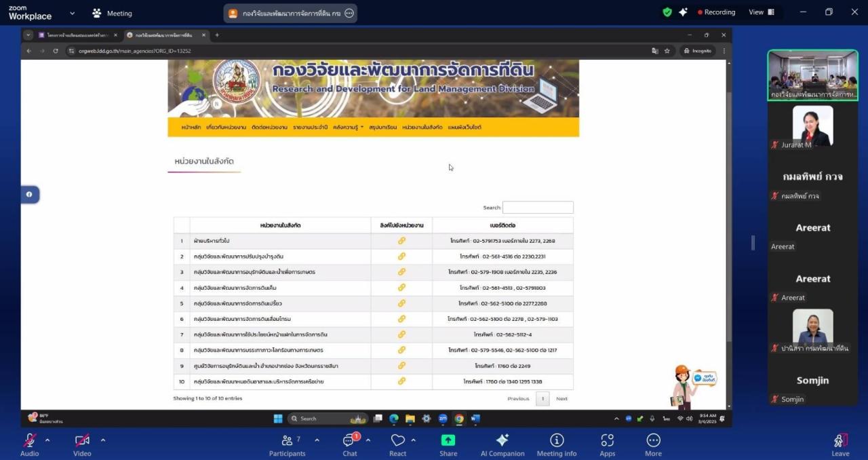Click the Next pagination link
The image size is (868, 460).
coord(561,399)
